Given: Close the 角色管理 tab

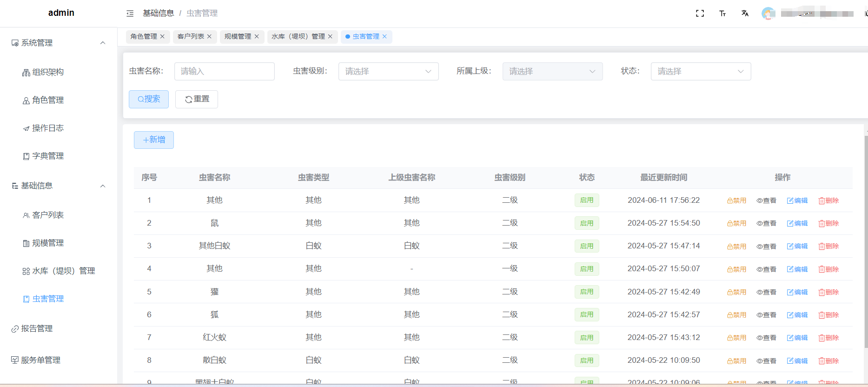Looking at the screenshot, I should point(162,36).
